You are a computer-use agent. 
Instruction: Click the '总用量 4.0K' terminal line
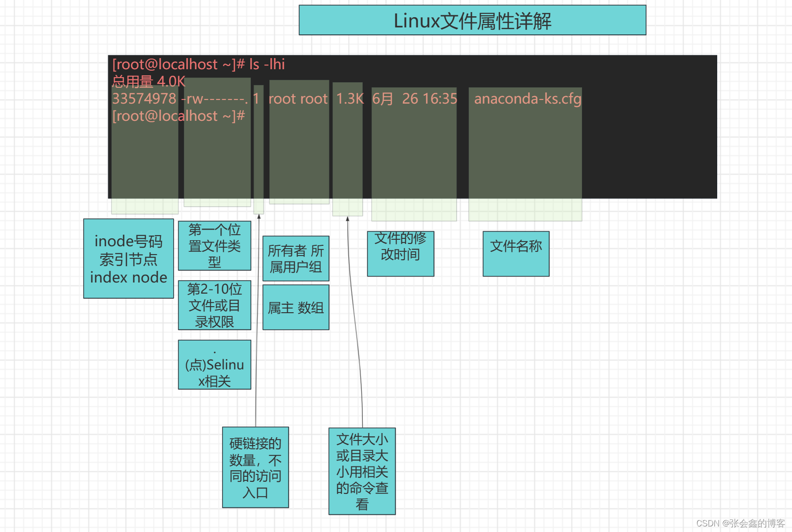click(149, 81)
